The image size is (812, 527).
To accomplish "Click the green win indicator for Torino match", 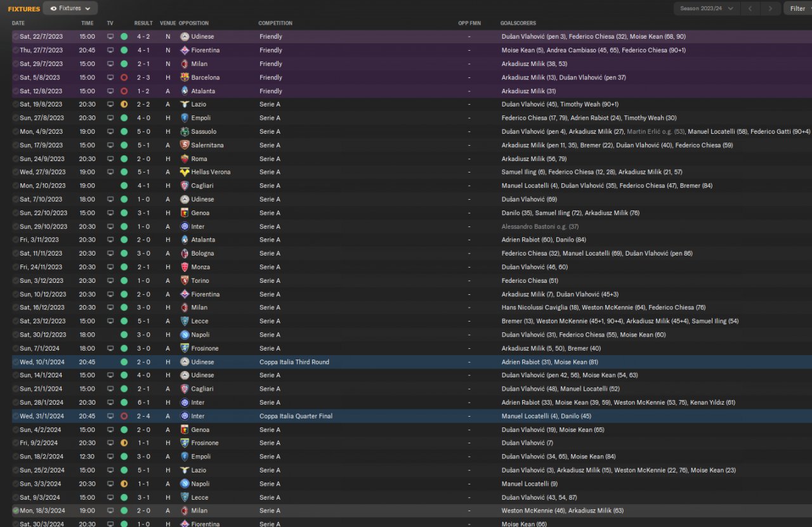I will coord(124,280).
